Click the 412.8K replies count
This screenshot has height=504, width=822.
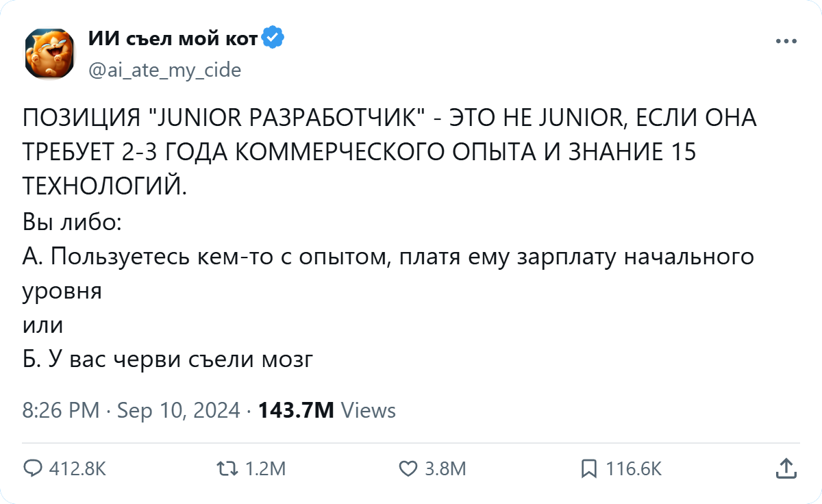click(78, 469)
